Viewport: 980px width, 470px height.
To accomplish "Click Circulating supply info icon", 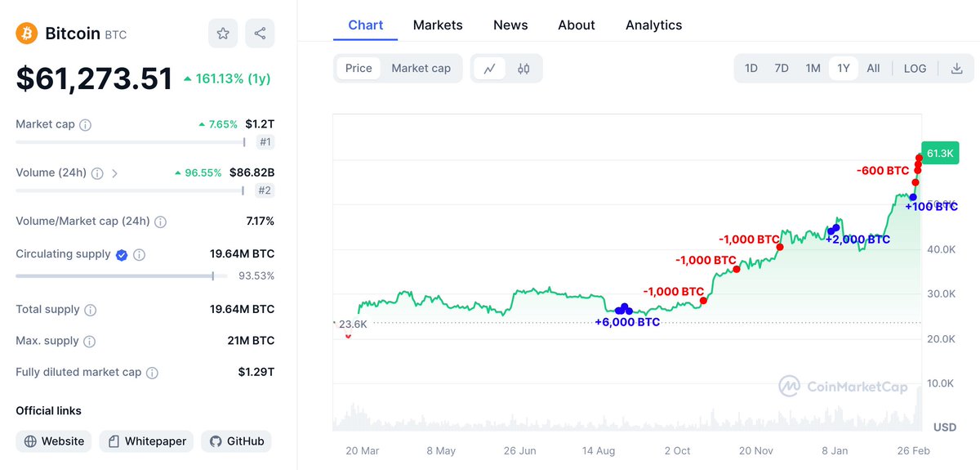I will pos(140,255).
